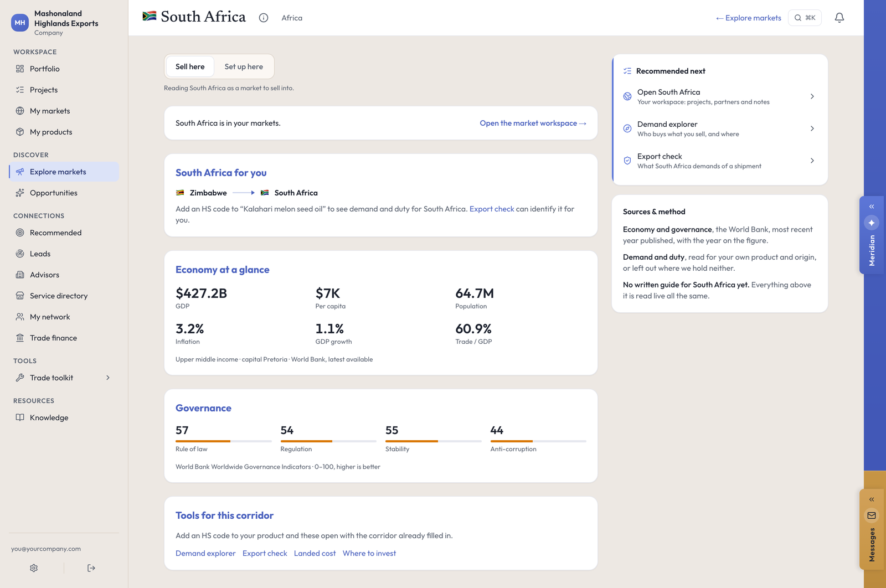
Task: Open South Africa workspace row chevron
Action: coord(812,96)
